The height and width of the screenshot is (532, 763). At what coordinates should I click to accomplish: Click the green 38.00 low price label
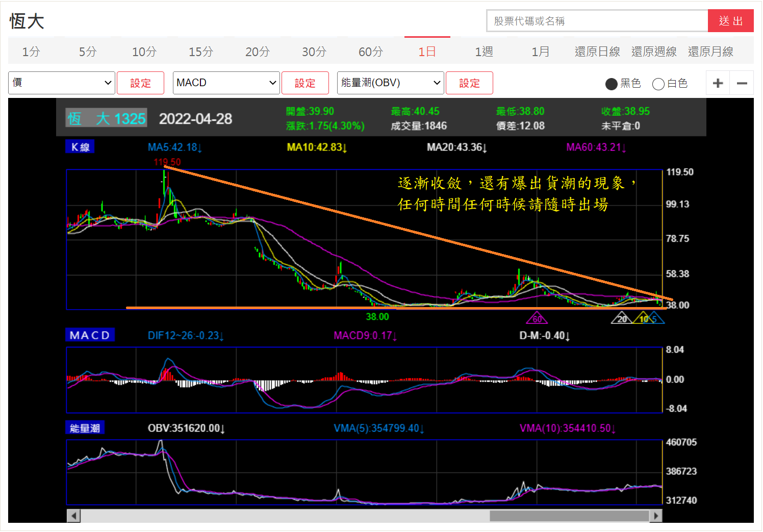[x=377, y=317]
